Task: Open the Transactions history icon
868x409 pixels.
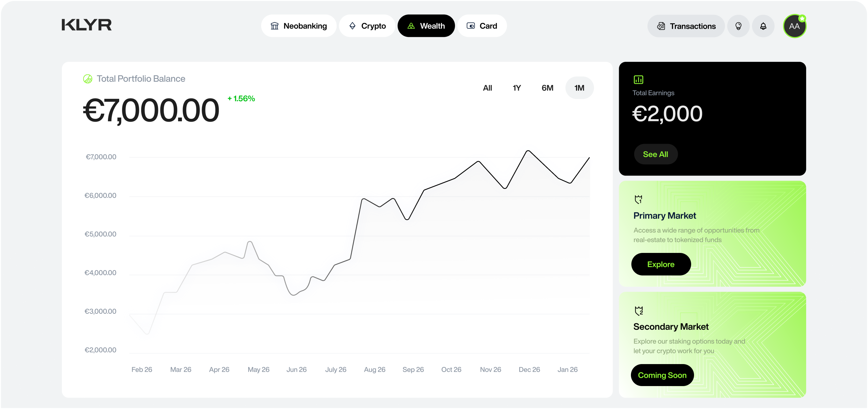Action: [661, 26]
